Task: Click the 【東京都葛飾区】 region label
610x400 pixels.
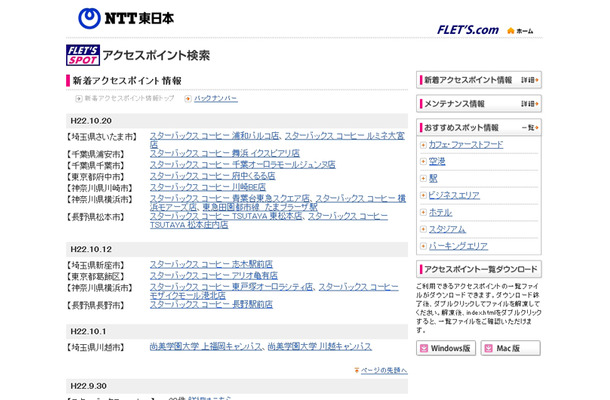Action: 96,277
